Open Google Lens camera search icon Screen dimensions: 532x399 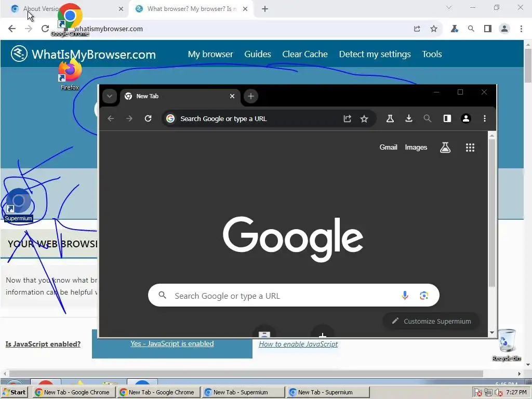point(424,296)
